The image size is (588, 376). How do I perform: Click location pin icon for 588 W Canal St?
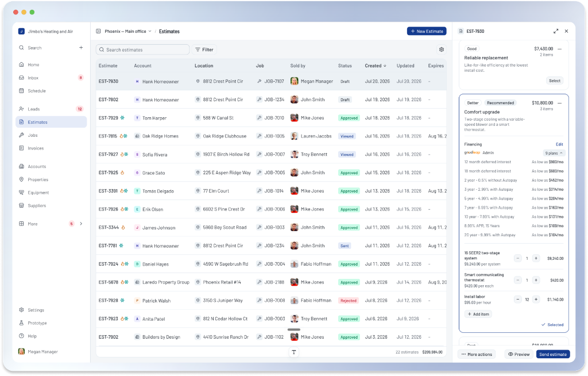pos(198,118)
